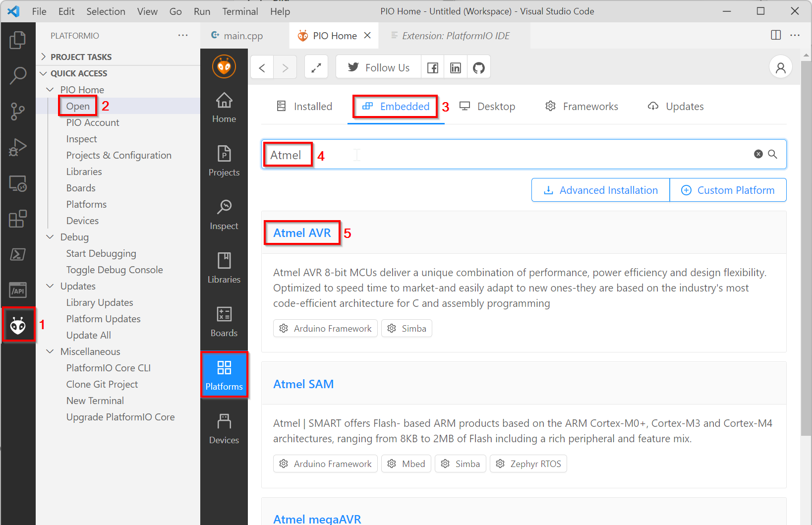Viewport: 812px width, 525px height.
Task: Open the Search view in activity bar
Action: [x=18, y=75]
